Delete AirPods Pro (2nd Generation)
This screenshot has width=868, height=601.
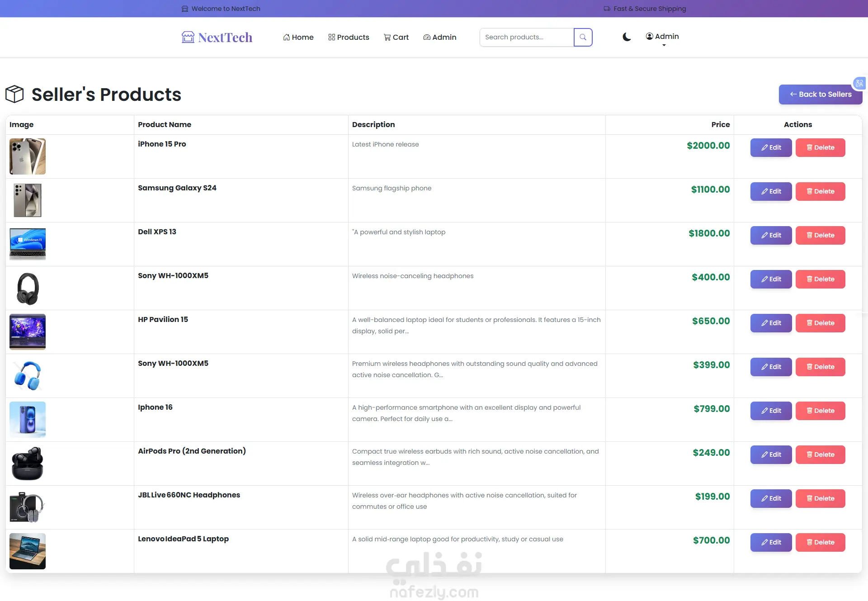click(x=820, y=454)
